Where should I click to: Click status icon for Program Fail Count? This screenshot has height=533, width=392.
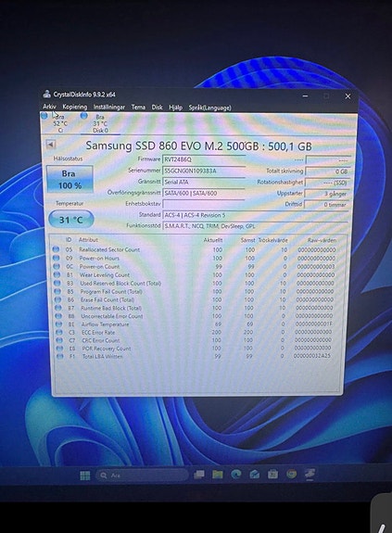coord(57,291)
